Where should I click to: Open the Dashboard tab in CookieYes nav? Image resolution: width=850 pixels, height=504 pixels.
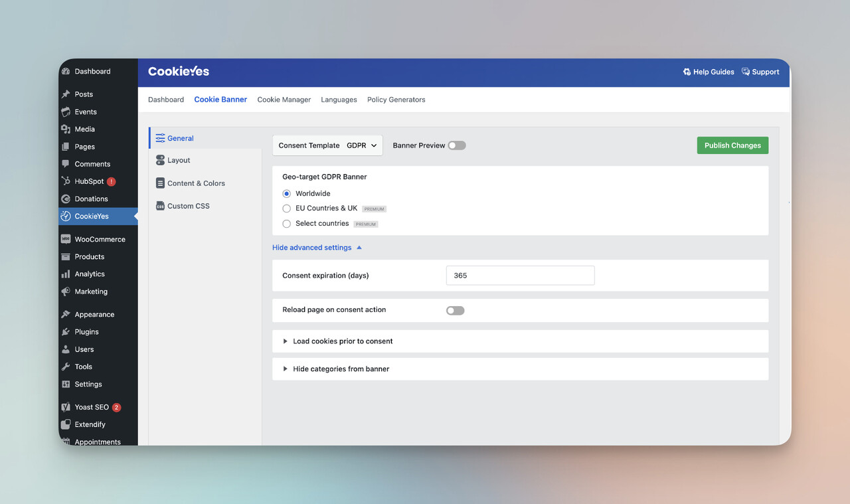tap(166, 100)
